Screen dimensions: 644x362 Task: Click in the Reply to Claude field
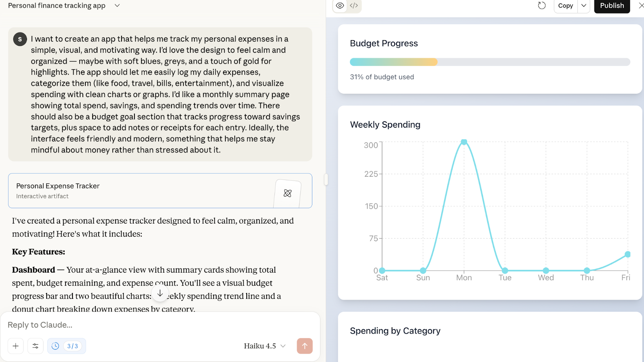[x=153, y=325]
